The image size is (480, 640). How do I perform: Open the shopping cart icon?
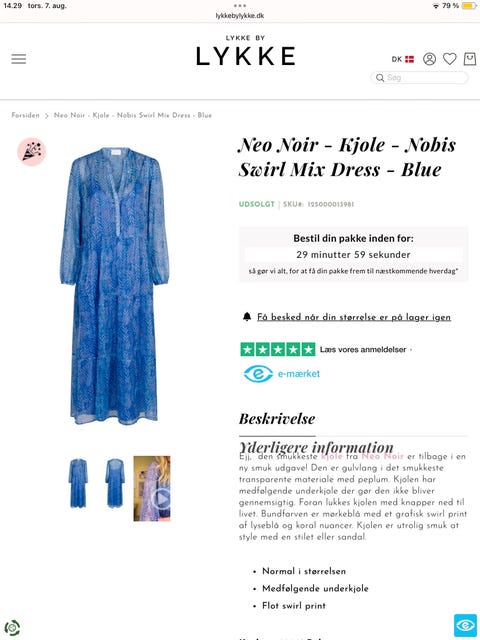[470, 59]
